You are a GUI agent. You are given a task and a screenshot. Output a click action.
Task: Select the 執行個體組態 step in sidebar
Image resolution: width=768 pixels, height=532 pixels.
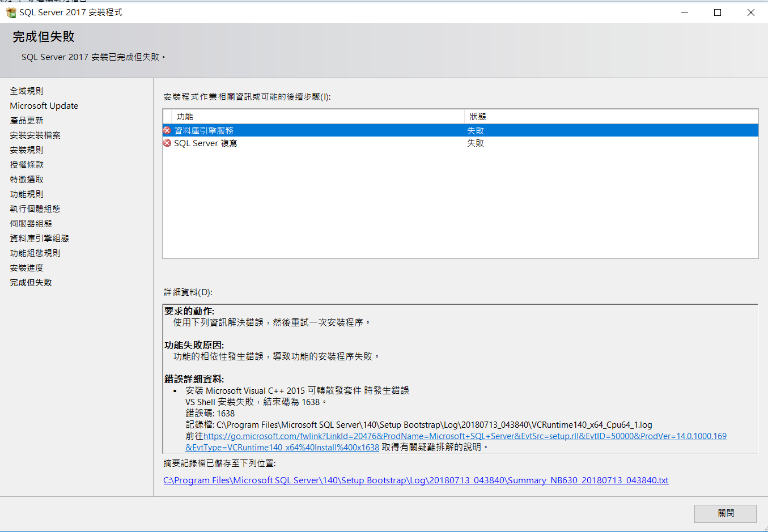coord(35,208)
